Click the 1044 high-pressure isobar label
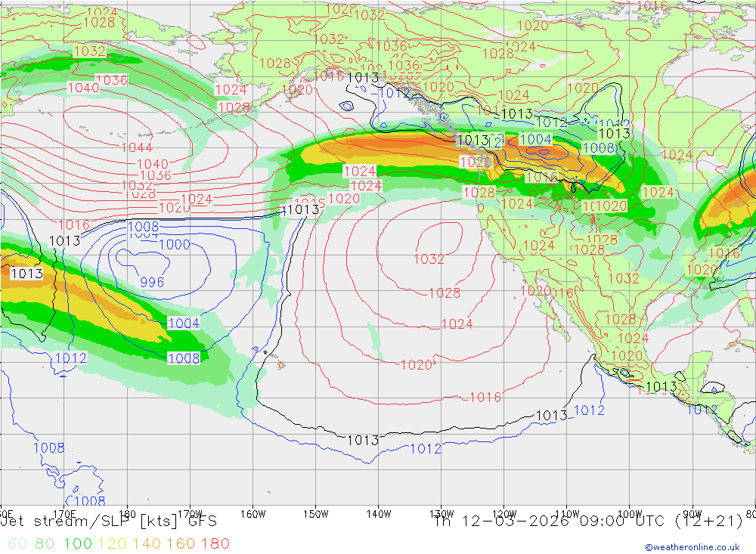This screenshot has width=756, height=554. [x=137, y=147]
